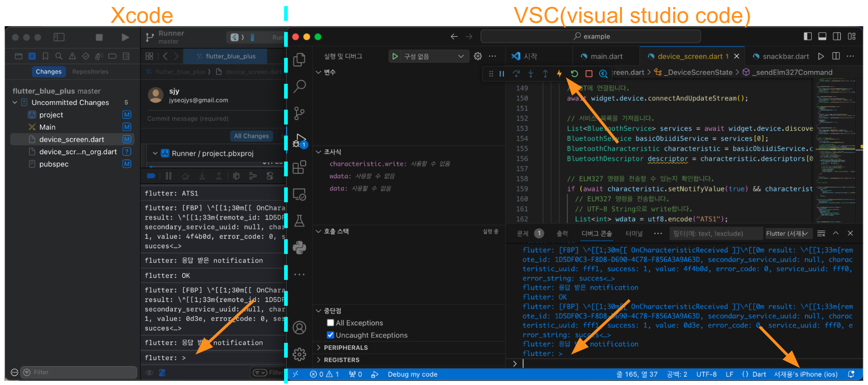This screenshot has height=385, width=868.
Task: Collapse Runner / project.pbxproj group
Action: click(x=155, y=153)
